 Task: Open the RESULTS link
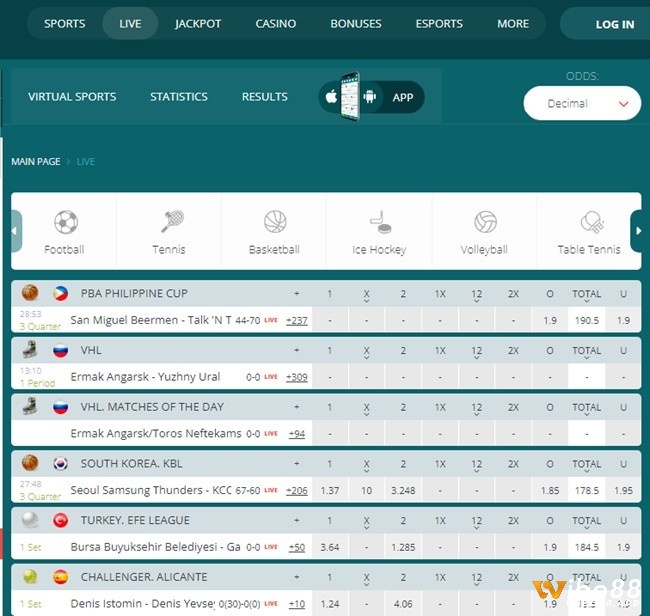pyautogui.click(x=264, y=97)
